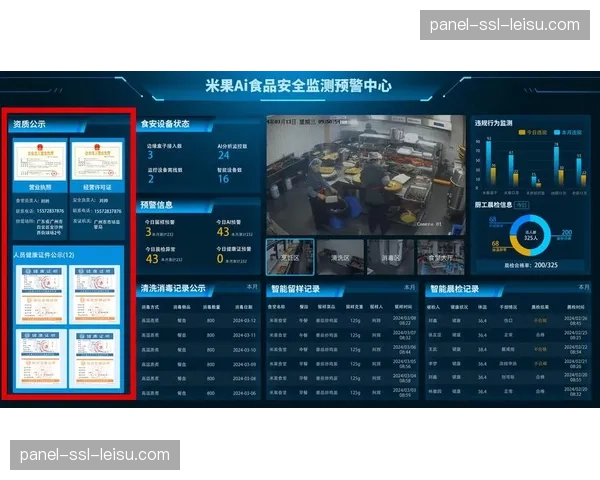Click the disinfection row dated 2024-03-09
The width and height of the screenshot is (600, 480).
click(x=199, y=364)
